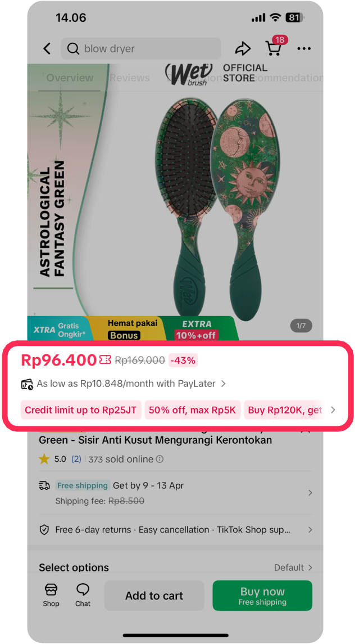Image resolution: width=355 pixels, height=644 pixels.
Task: Expand the promo vouchers row chevron
Action: pos(333,410)
